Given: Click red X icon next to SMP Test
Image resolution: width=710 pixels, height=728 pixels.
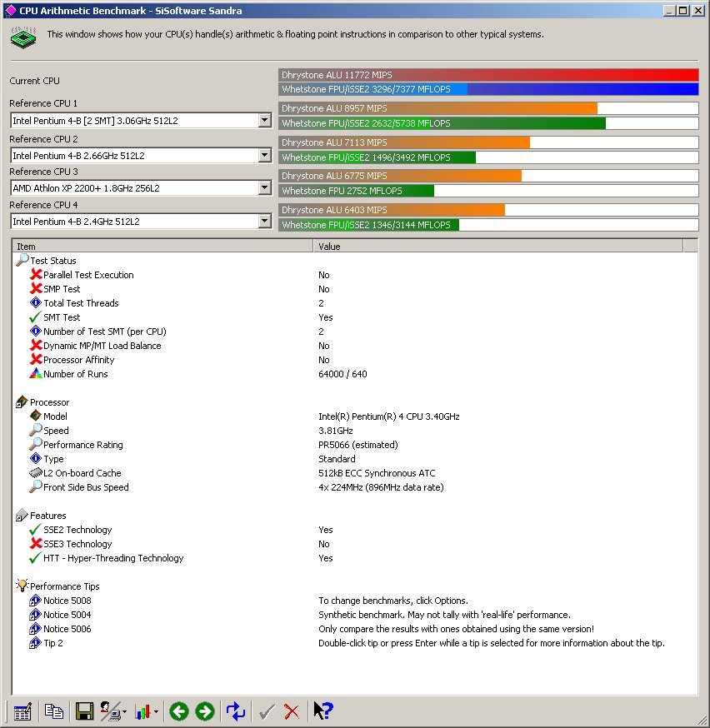Looking at the screenshot, I should [36, 289].
